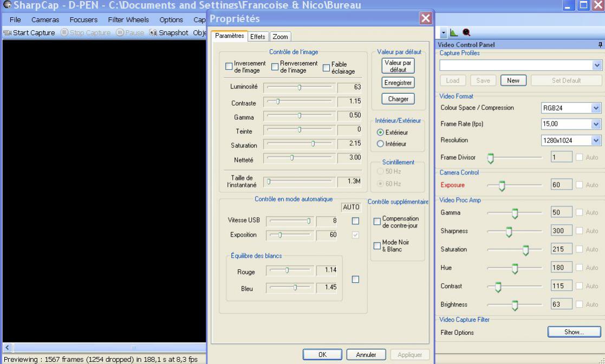Click the Start Capture camera icon
The image size is (605, 364).
[8, 33]
